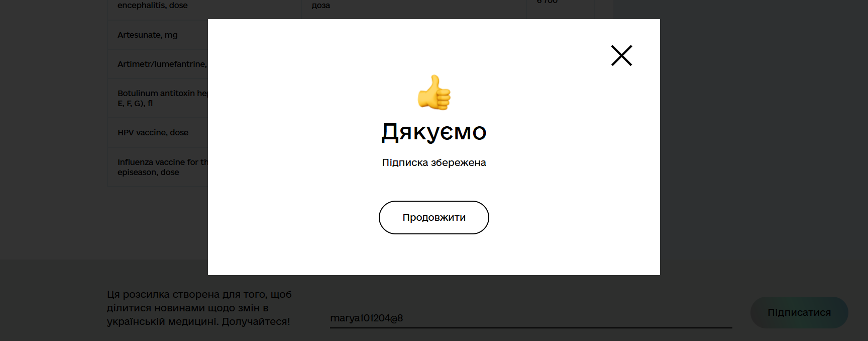
Task: Click the encephalitis, dose table cell
Action: [x=153, y=6]
